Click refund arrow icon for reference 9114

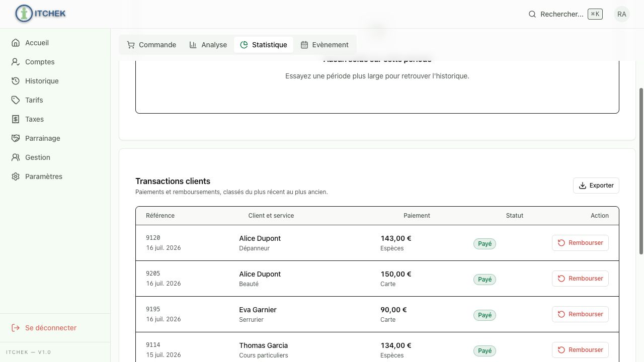(x=561, y=350)
